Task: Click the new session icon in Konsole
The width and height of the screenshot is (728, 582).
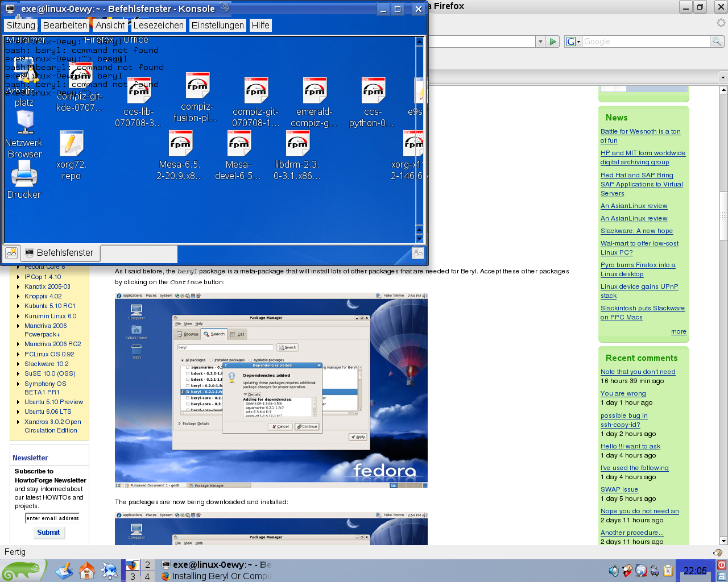Action: [x=11, y=253]
